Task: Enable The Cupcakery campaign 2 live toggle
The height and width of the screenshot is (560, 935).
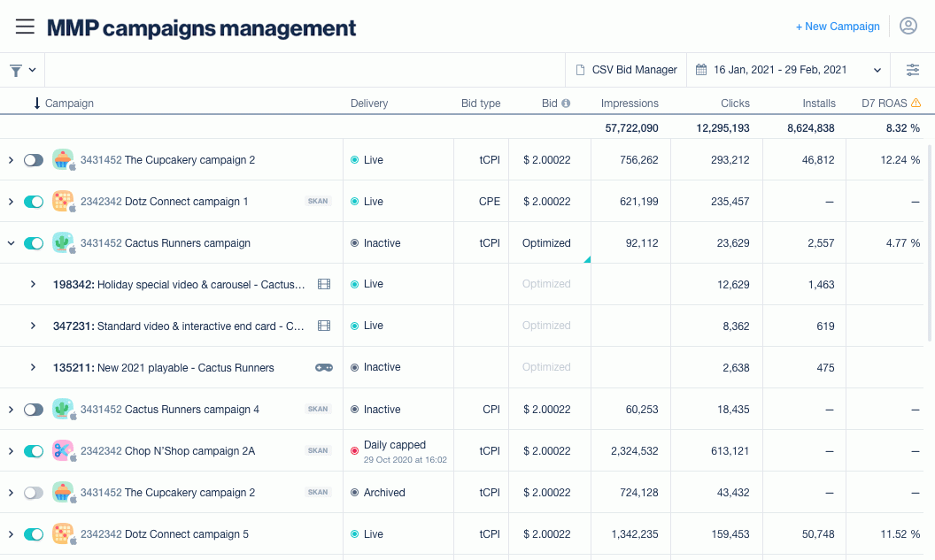Action: 34,160
